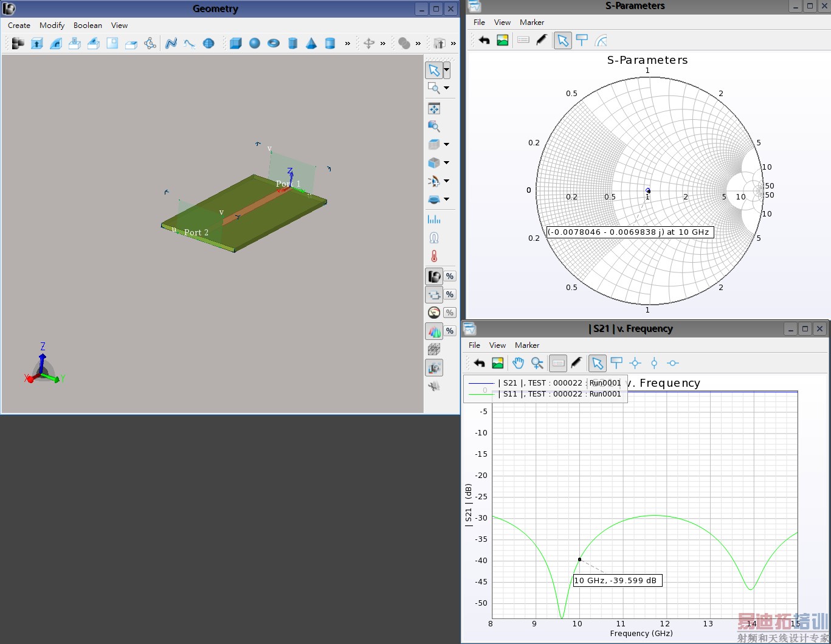Create a torus primitive from the toolbar
The height and width of the screenshot is (644, 831).
pos(274,43)
